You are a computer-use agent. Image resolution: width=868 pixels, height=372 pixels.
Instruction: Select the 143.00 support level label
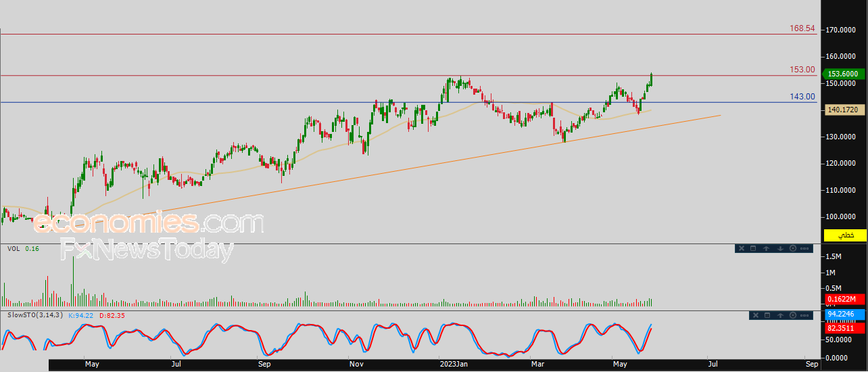coord(802,97)
